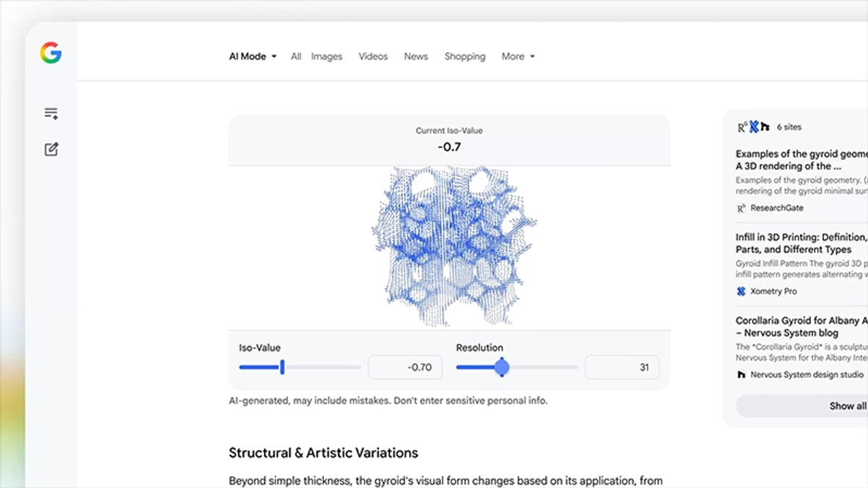Switch to the Videos tab
Screen dimensions: 868x488
point(373,56)
